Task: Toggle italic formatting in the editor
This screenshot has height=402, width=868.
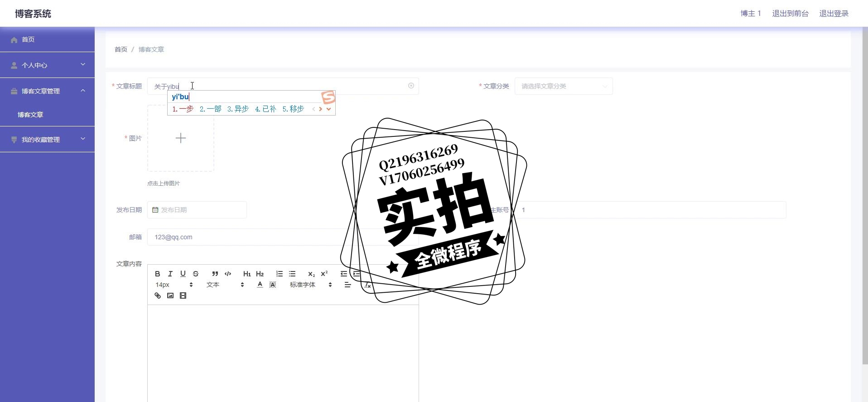Action: [170, 274]
